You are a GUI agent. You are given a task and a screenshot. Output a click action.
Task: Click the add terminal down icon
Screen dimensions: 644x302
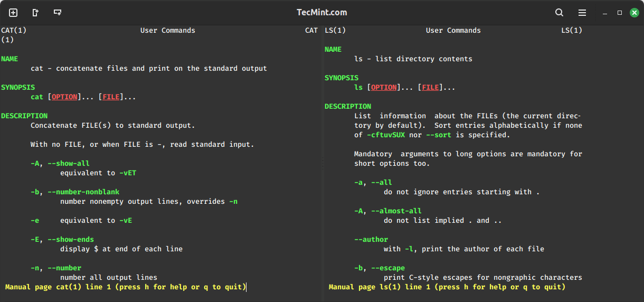click(x=58, y=13)
